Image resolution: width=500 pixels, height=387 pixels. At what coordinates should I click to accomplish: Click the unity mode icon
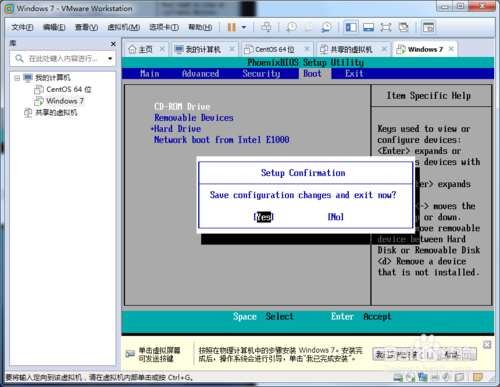coord(403,27)
